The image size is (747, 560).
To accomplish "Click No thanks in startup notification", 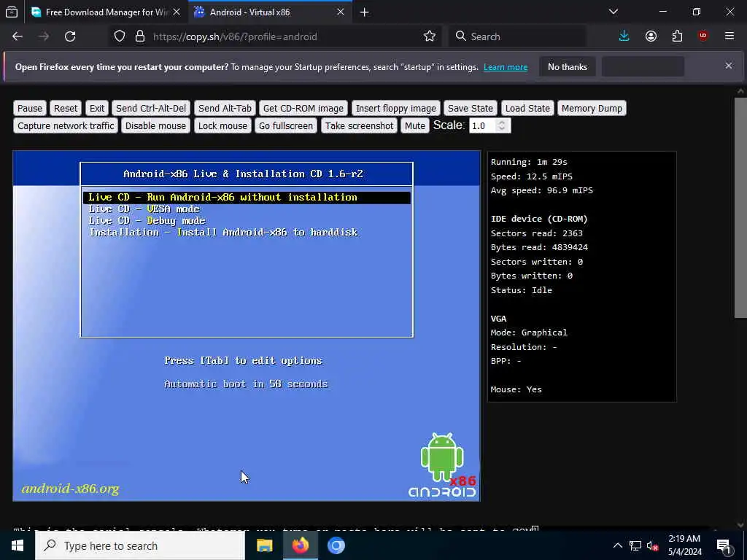I will click(568, 66).
